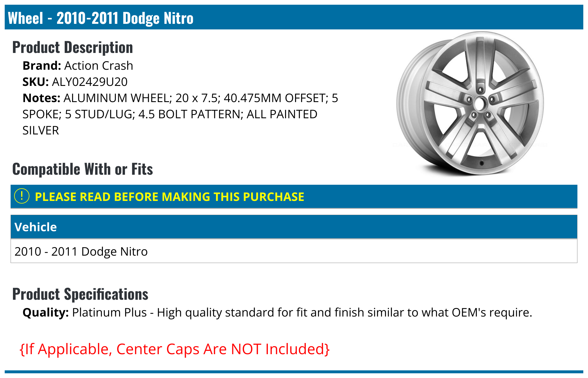
Task: Click the "Please Read Before Making This Purchase" notice
Action: pyautogui.click(x=169, y=197)
